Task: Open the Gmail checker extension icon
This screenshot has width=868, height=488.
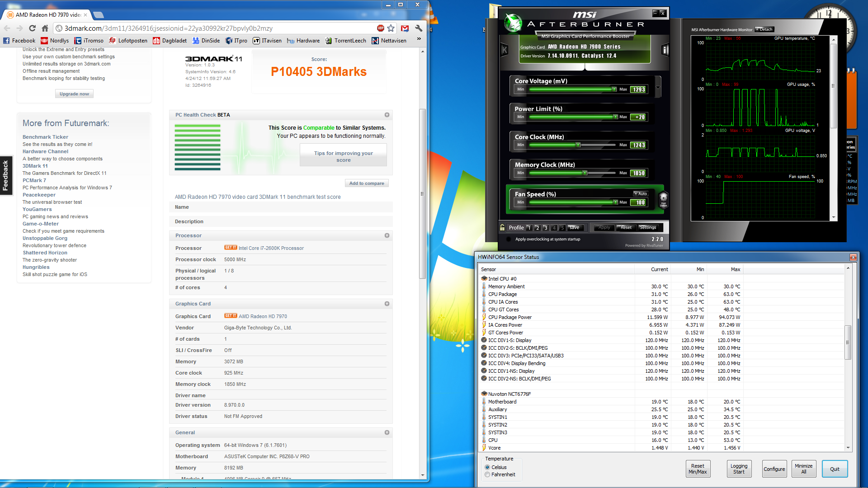Action: [x=405, y=28]
